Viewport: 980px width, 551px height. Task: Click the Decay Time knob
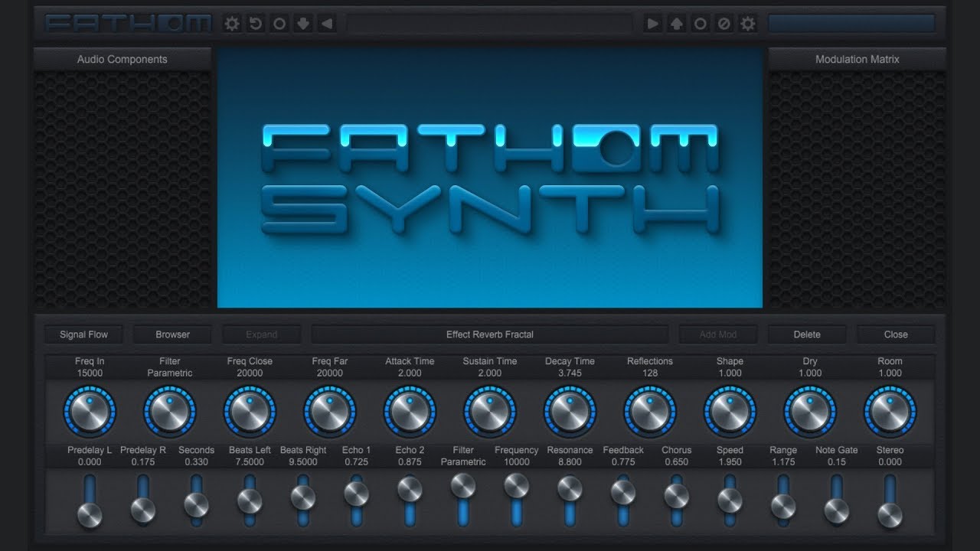click(x=570, y=412)
